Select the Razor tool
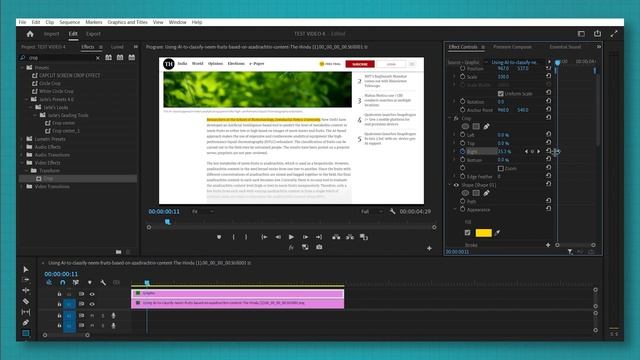Screen dimensions: 640x360 (26, 301)
